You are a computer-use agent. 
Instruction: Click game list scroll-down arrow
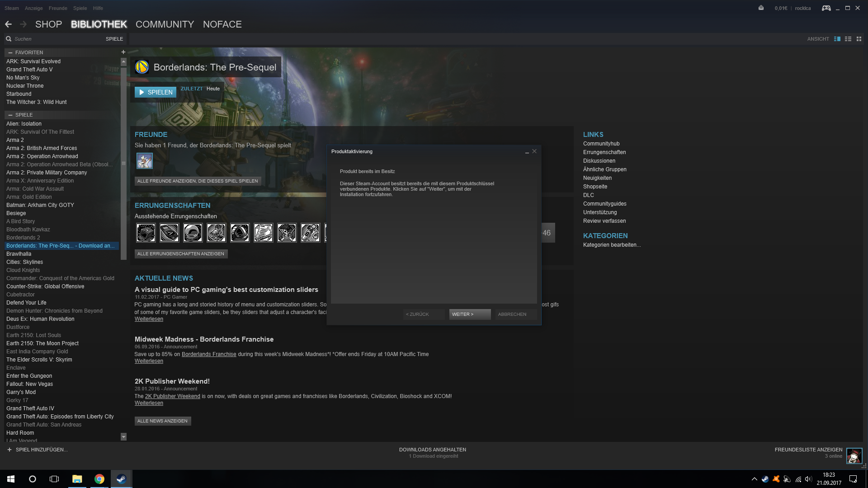[123, 436]
